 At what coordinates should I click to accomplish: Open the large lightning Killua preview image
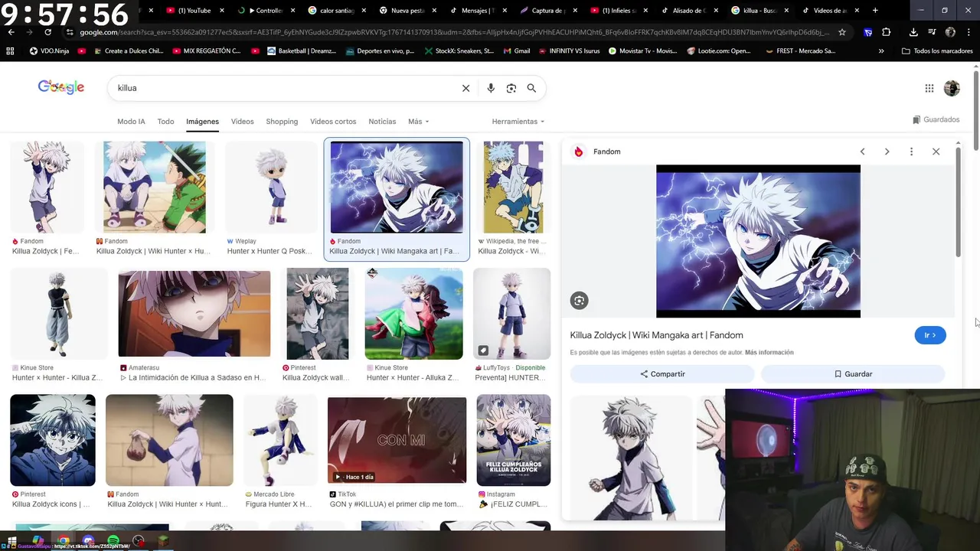(x=758, y=241)
